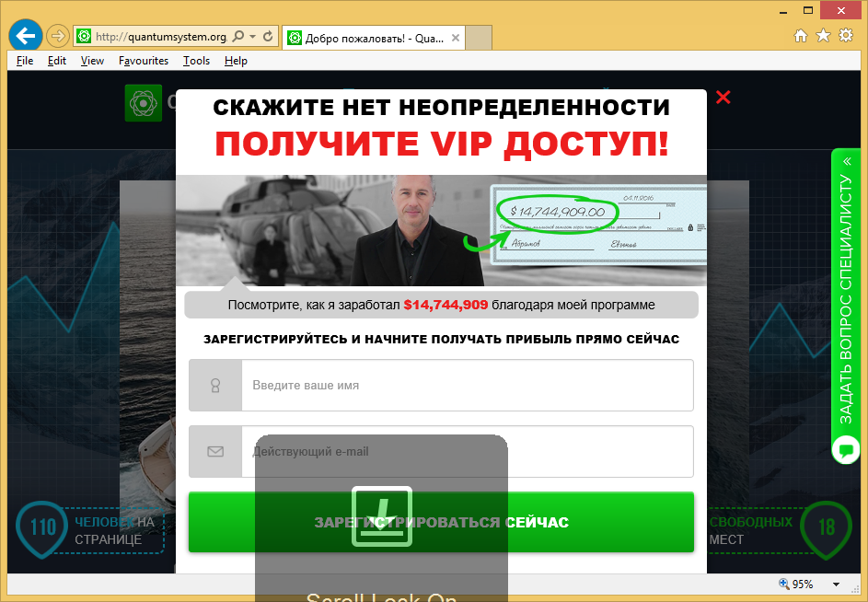Screen dimensions: 868x602
Task: Click the envelope icon beside e-mail field
Action: [215, 451]
